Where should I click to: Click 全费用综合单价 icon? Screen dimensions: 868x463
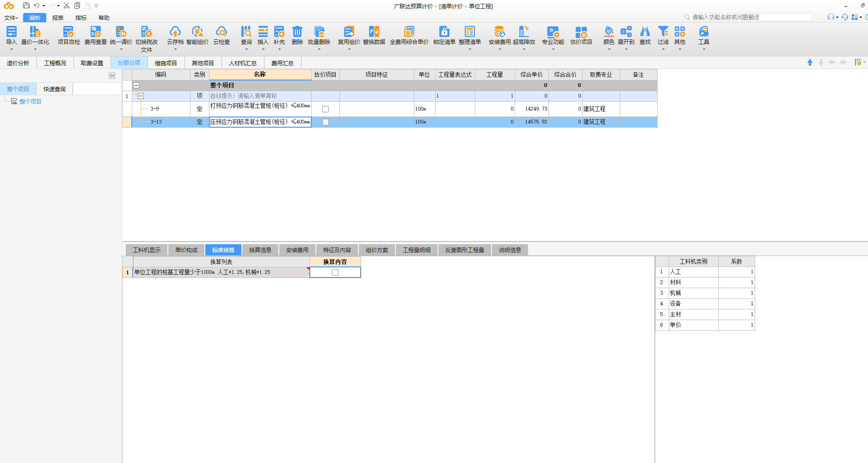tap(409, 31)
